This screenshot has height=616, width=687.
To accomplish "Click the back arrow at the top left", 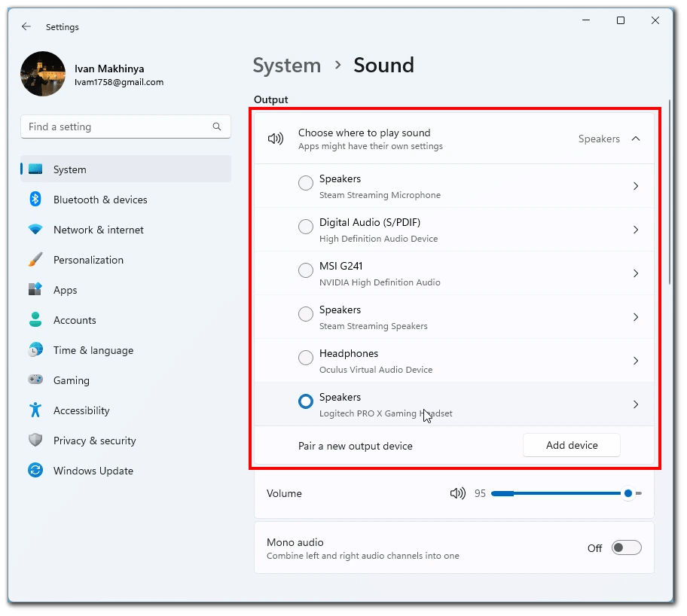I will pos(26,26).
